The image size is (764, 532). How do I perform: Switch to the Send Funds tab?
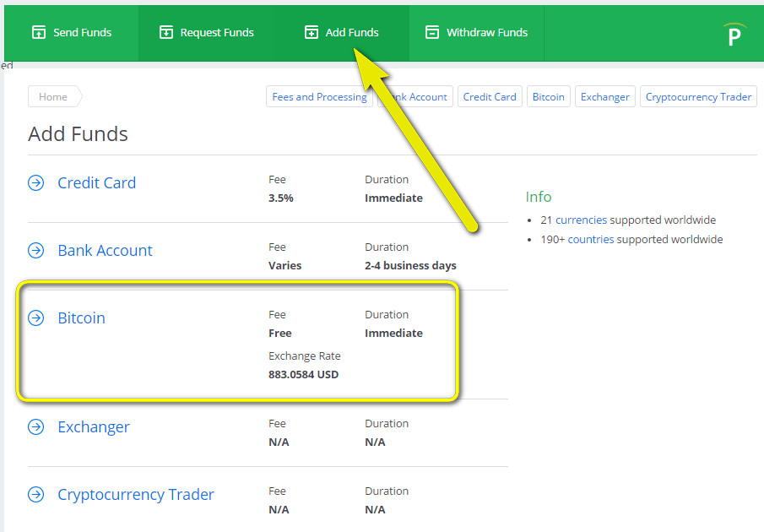[72, 33]
